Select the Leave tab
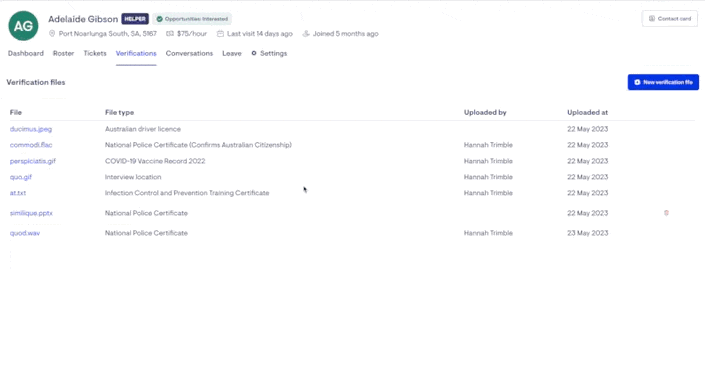Screen dimensions: 705x374 point(232,53)
